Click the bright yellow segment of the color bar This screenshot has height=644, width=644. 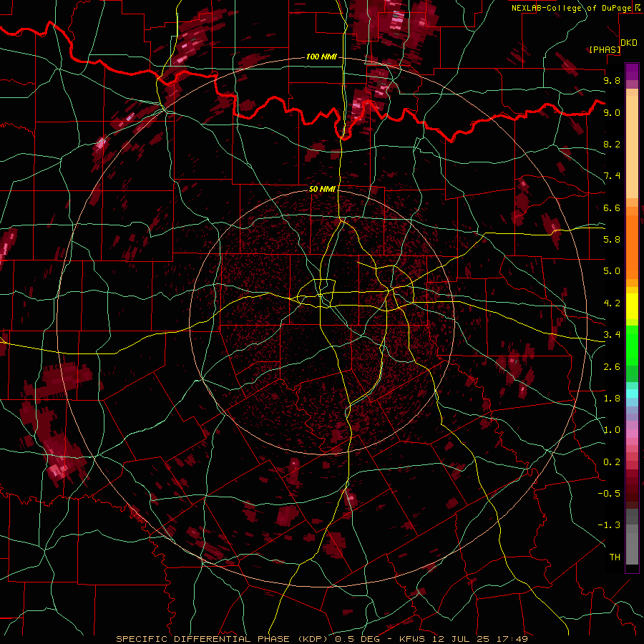pos(632,306)
